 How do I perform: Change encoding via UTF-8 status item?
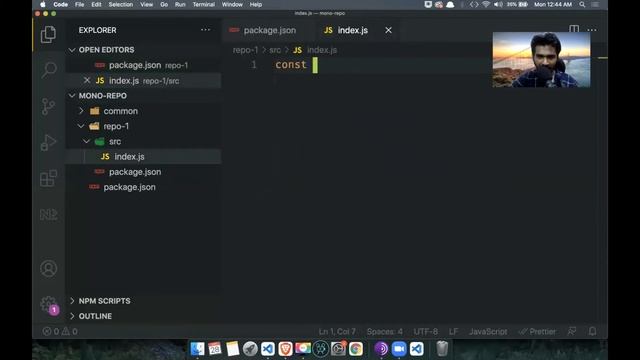tap(426, 331)
